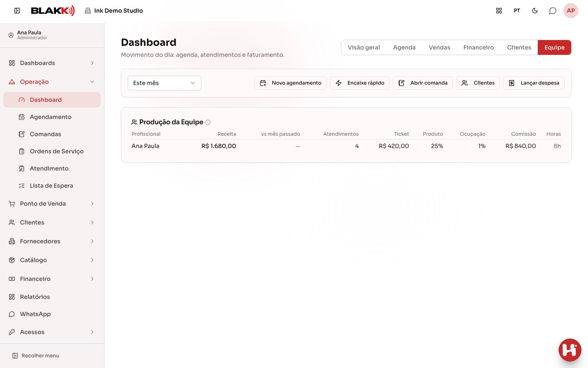Click the info icon beside Produção da Equipe
588x368 pixels.
click(208, 122)
